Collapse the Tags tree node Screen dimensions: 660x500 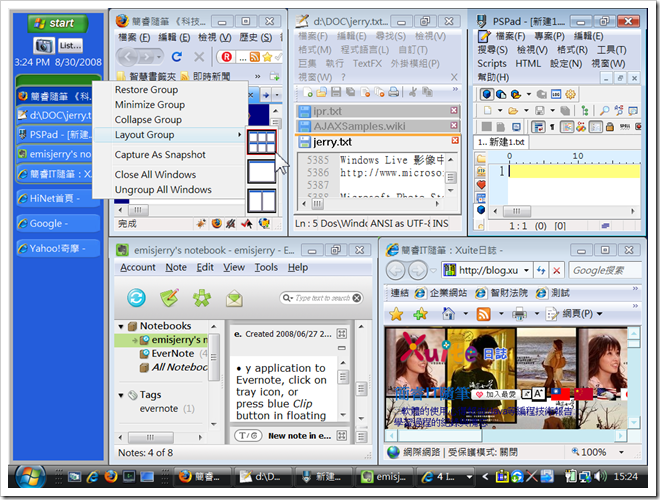tap(121, 395)
